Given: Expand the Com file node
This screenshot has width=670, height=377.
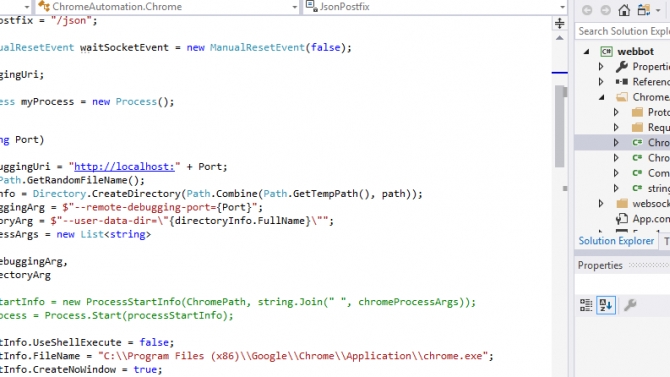Looking at the screenshot, I should (x=616, y=173).
